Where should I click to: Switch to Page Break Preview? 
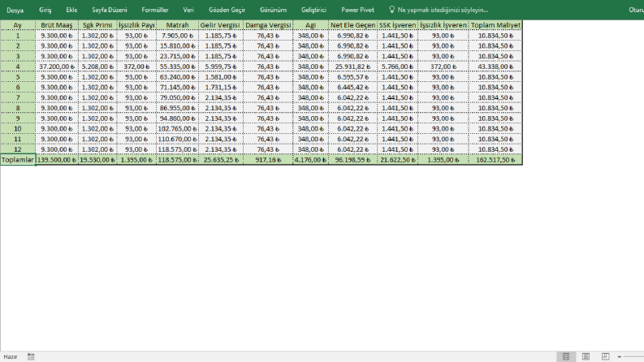605,356
